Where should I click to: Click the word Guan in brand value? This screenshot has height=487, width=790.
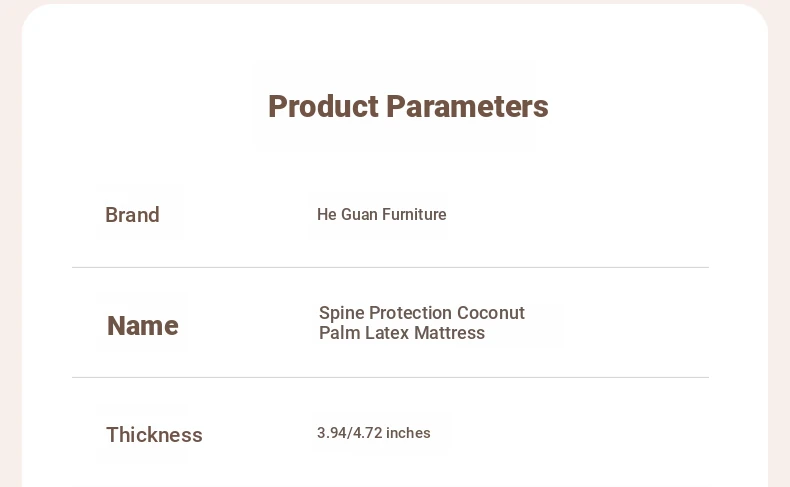[359, 215]
